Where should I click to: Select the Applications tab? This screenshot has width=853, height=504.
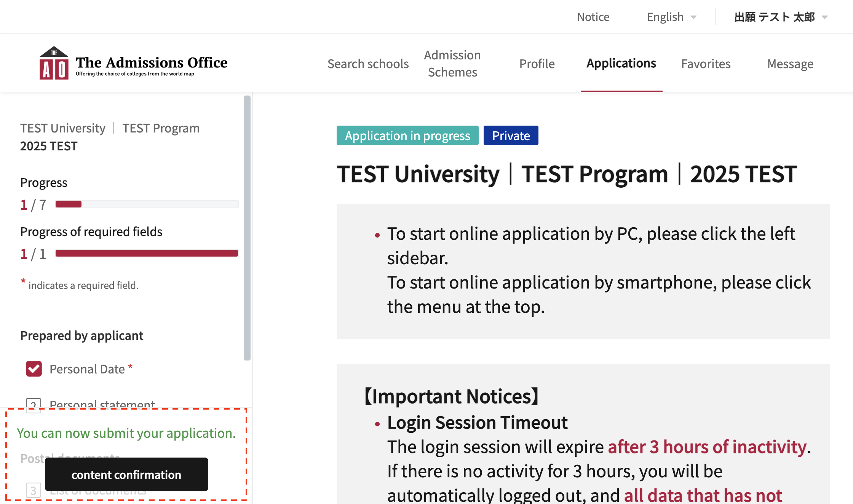621,63
